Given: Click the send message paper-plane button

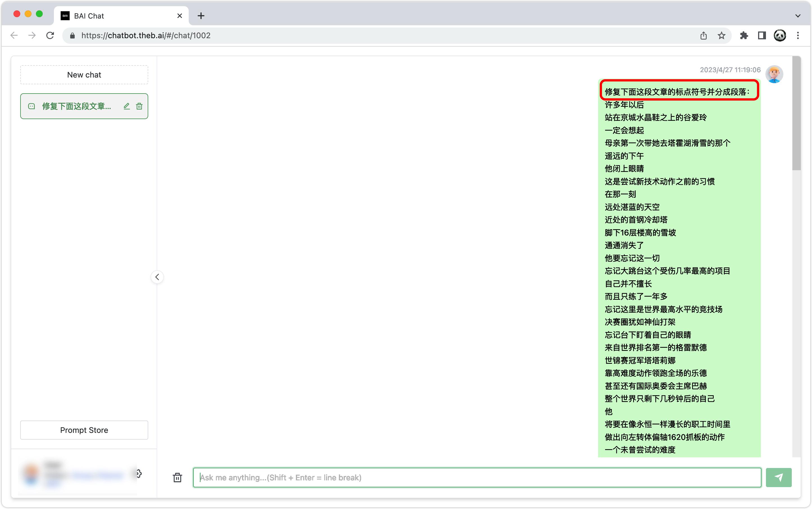Looking at the screenshot, I should [778, 477].
